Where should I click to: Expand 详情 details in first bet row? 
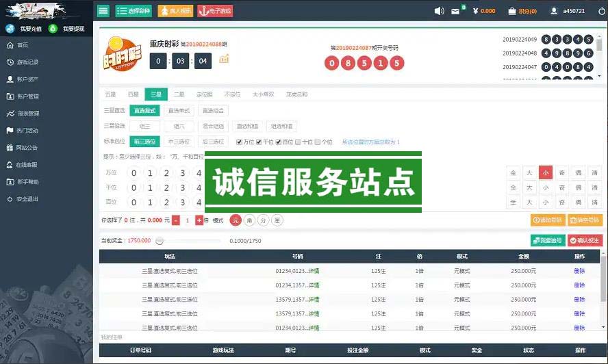(314, 271)
